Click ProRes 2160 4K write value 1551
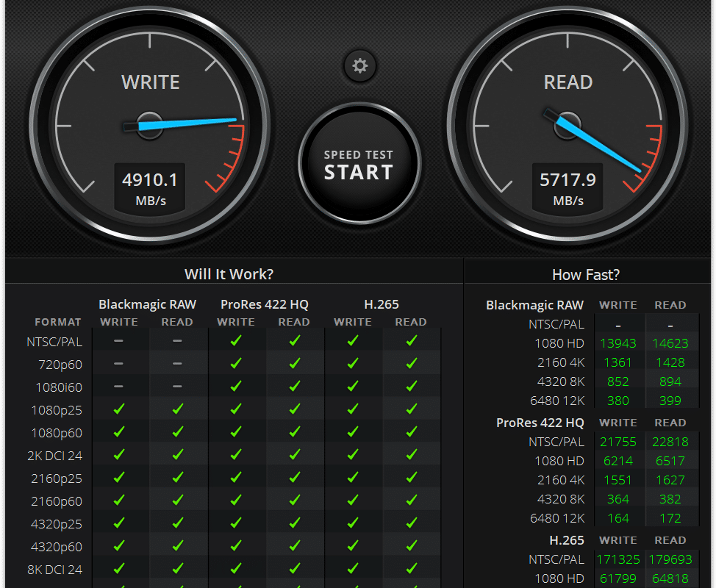716x588 pixels. 617,480
